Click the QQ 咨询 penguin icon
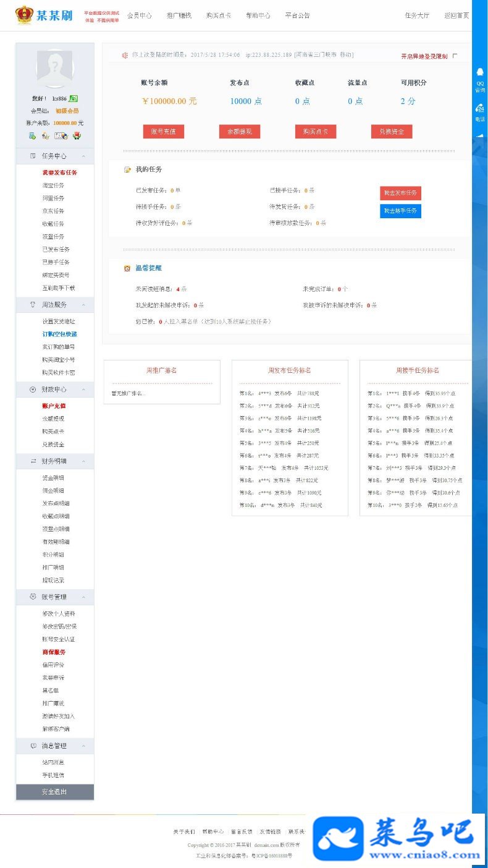The height and width of the screenshot is (868, 488). tap(480, 72)
